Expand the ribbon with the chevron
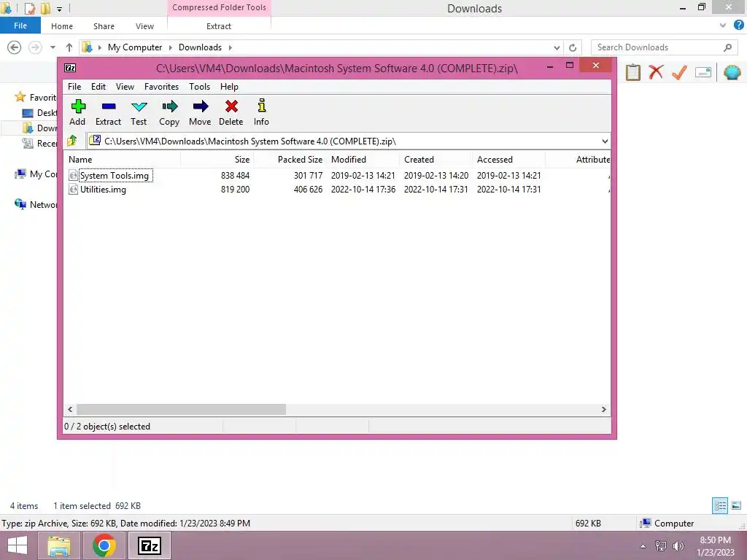Image resolution: width=747 pixels, height=560 pixels. pyautogui.click(x=723, y=26)
